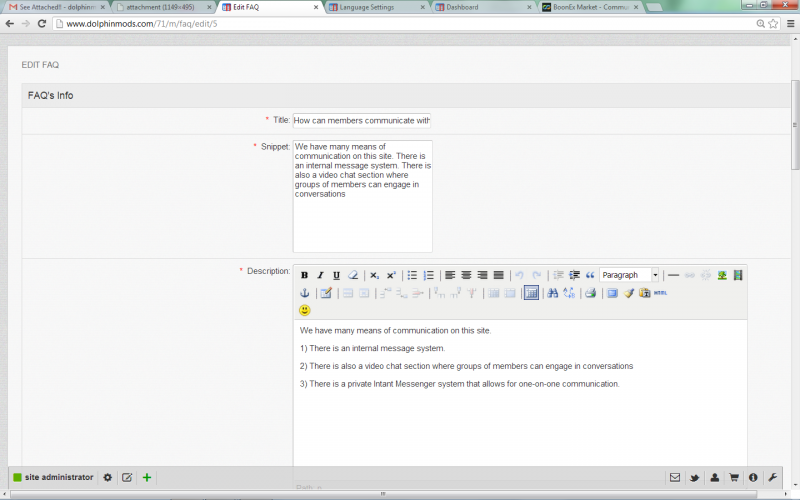Apply italic formatting in the editor

point(320,275)
